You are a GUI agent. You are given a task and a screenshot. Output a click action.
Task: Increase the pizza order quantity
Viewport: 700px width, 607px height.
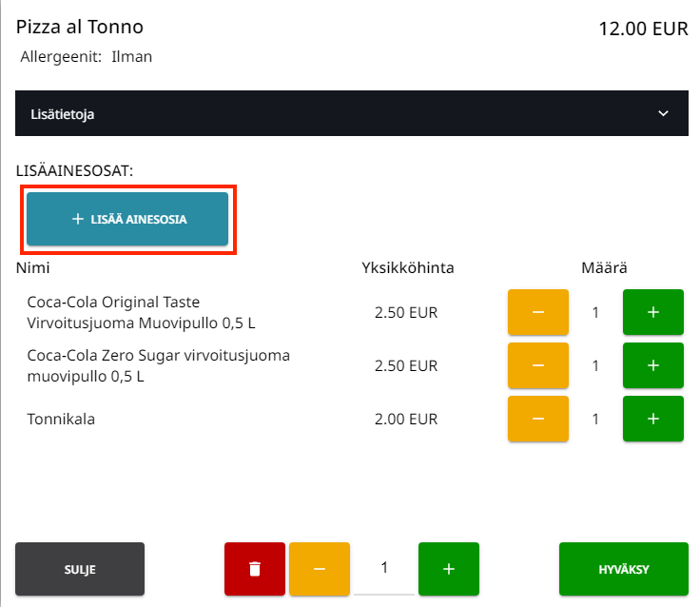(448, 569)
